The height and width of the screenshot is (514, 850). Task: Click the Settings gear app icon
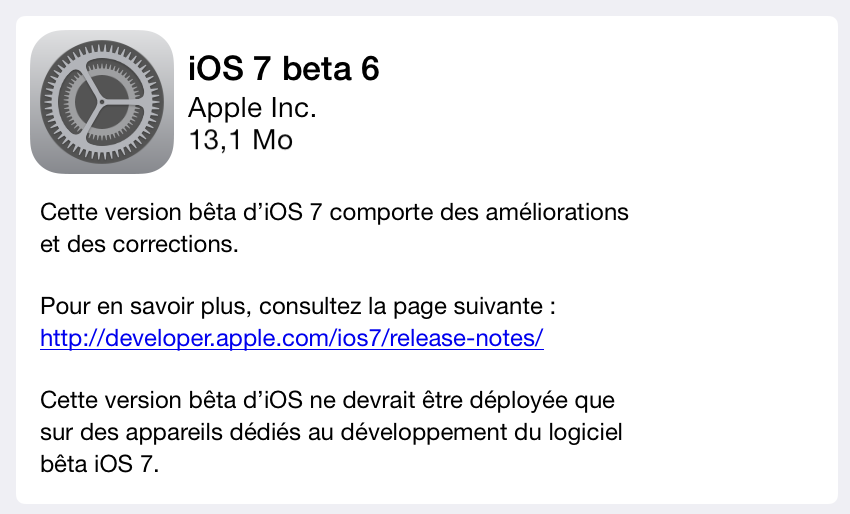(102, 102)
